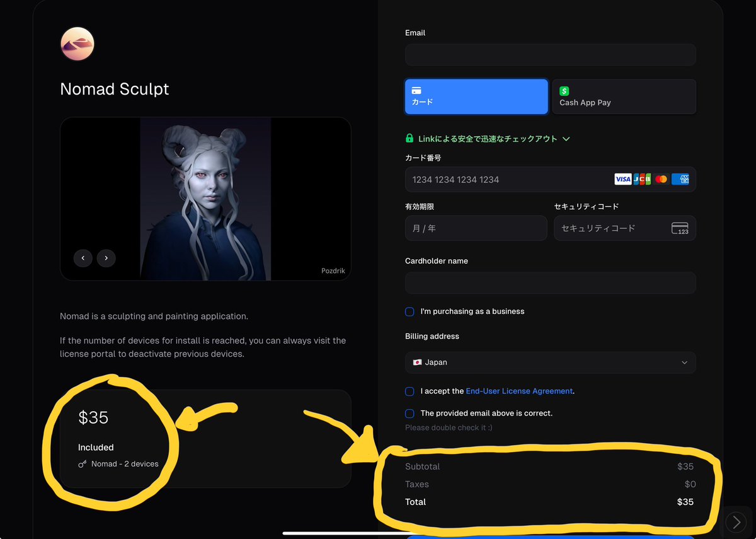Focus the 有効期限 月 / 年 field
Viewport: 756px width, 539px height.
click(x=476, y=228)
